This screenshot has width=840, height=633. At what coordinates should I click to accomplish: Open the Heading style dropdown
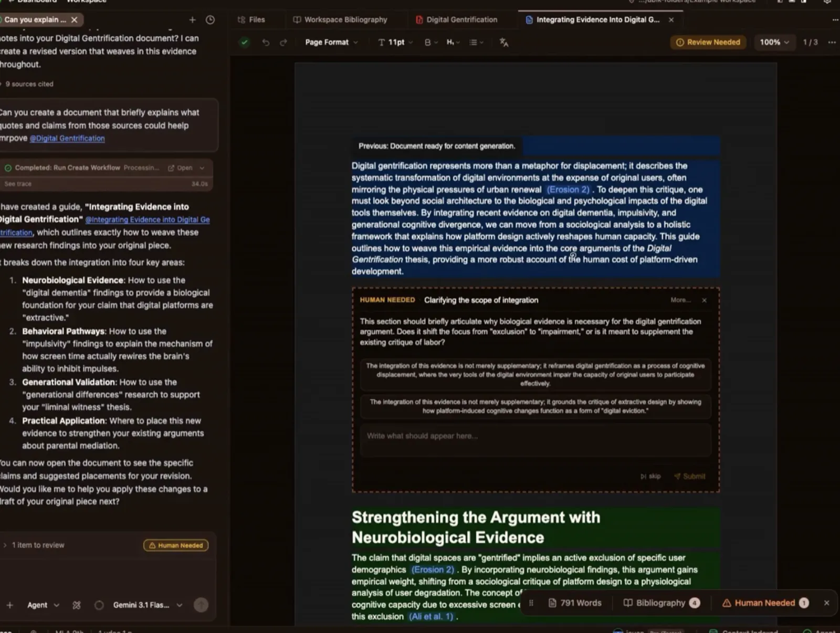(453, 43)
